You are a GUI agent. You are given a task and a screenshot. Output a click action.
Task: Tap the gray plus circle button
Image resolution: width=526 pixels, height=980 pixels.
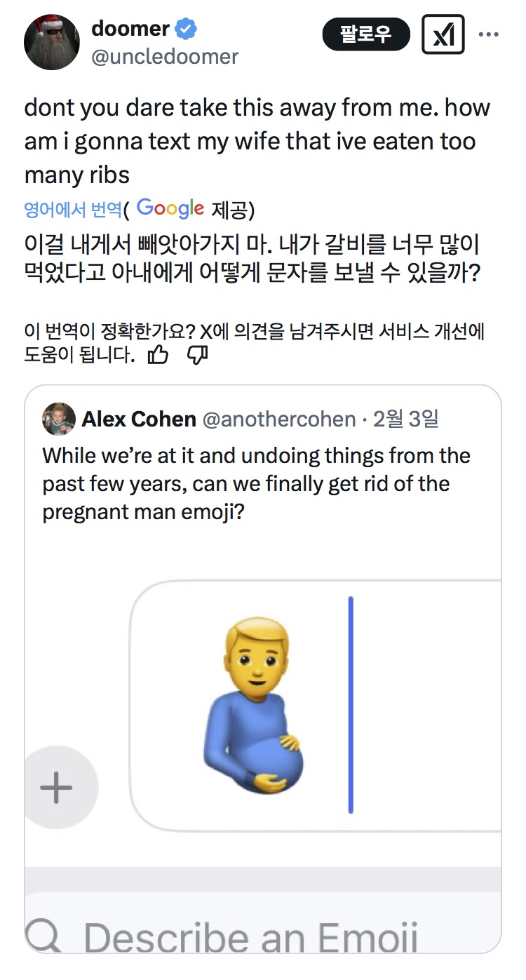[57, 788]
